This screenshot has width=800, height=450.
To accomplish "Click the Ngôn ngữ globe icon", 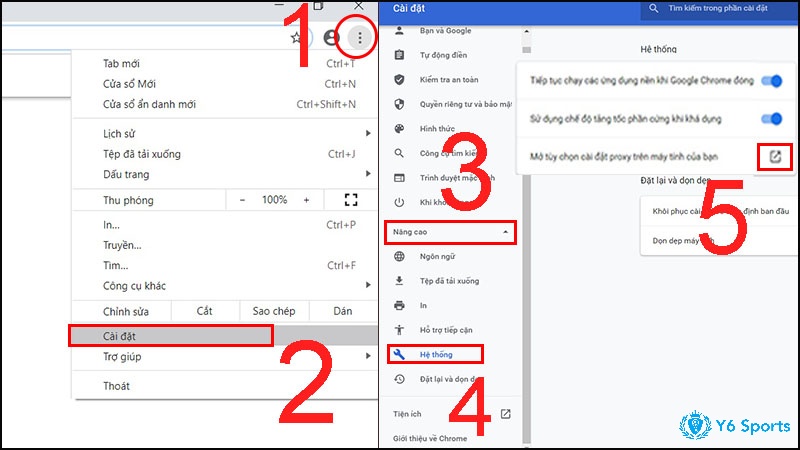I will [x=399, y=256].
